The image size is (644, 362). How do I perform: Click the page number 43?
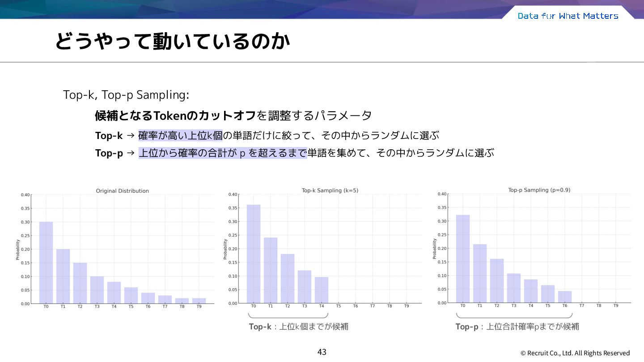coord(322,352)
